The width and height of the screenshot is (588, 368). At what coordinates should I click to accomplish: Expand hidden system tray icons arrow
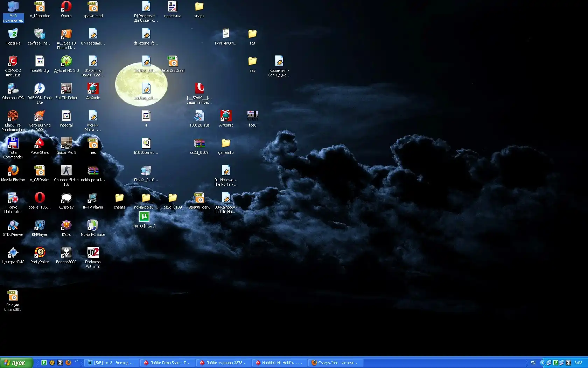click(542, 363)
